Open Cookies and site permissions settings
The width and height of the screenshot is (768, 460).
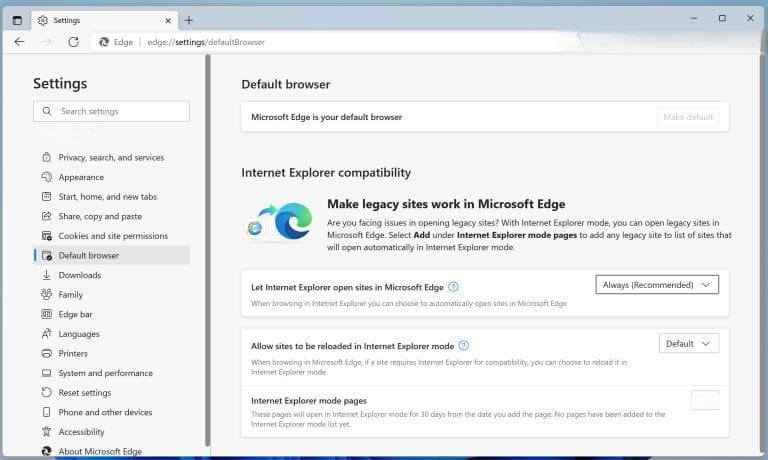tap(113, 236)
